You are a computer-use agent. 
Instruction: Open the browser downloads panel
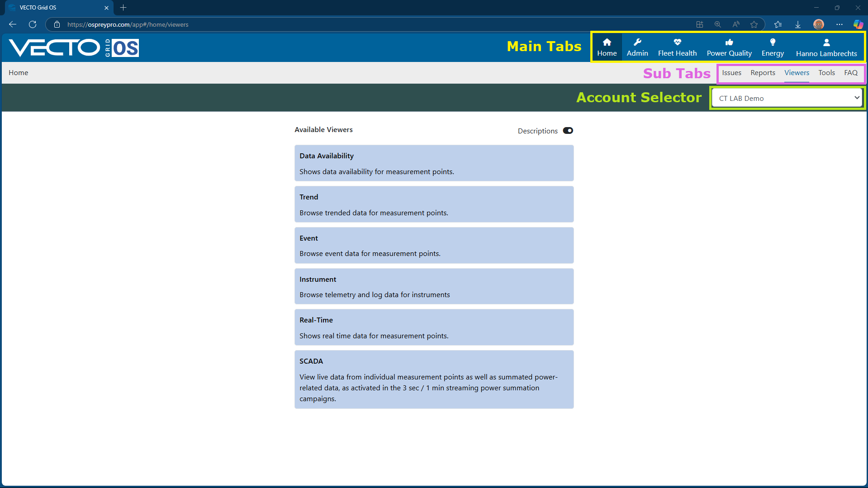tap(798, 24)
